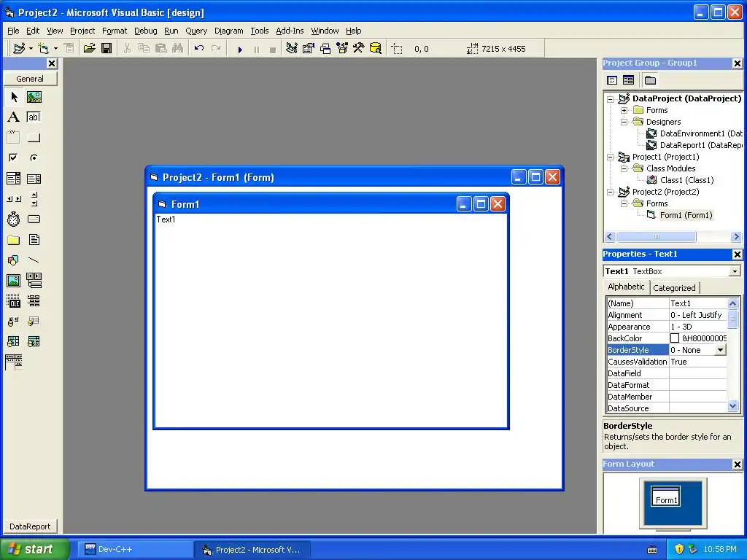Open the File menu
The height and width of the screenshot is (560, 747).
13,31
